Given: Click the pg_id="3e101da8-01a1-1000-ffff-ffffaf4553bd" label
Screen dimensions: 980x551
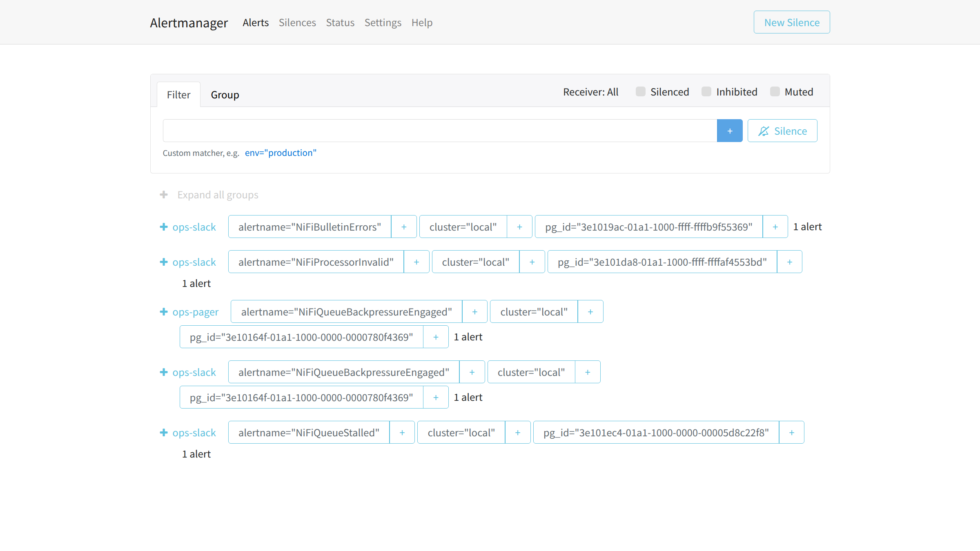Looking at the screenshot, I should [662, 262].
